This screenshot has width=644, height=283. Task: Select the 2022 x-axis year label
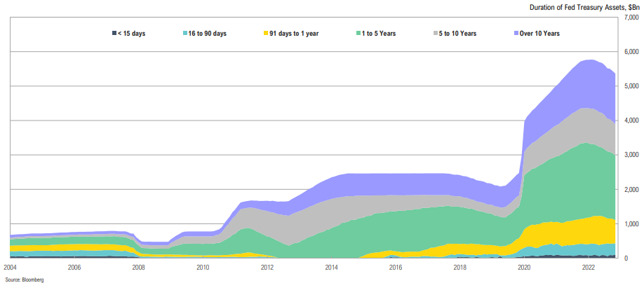(589, 268)
